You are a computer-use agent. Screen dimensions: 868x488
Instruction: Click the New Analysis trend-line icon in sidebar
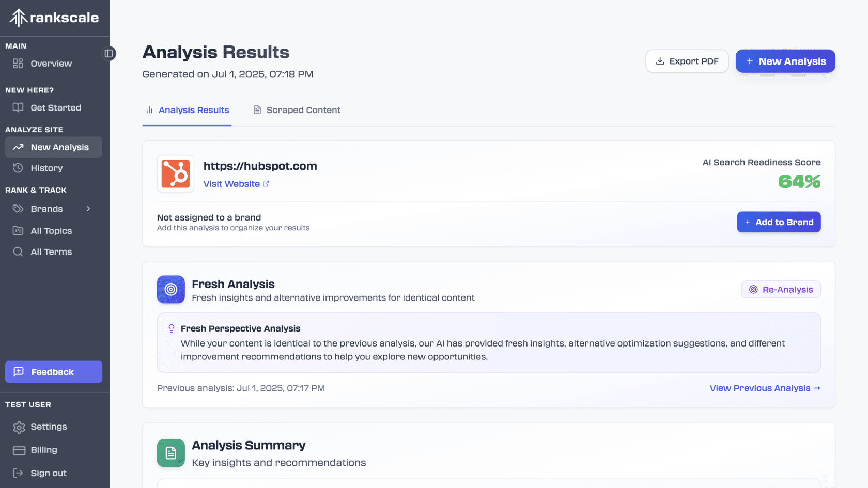click(x=18, y=147)
